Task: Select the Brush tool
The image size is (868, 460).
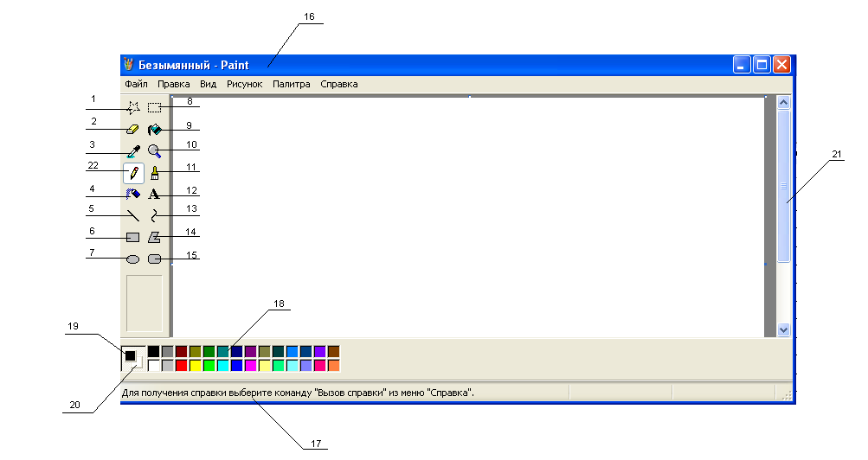Action: point(154,173)
